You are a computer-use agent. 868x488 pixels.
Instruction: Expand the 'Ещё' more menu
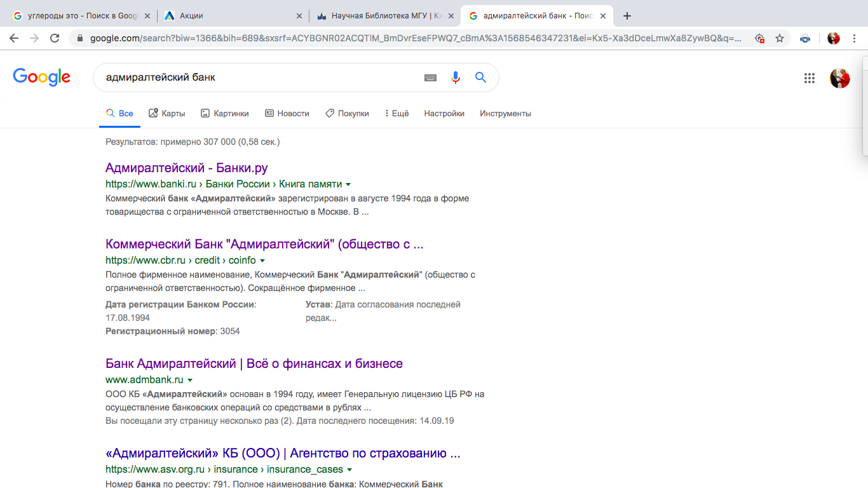[397, 113]
